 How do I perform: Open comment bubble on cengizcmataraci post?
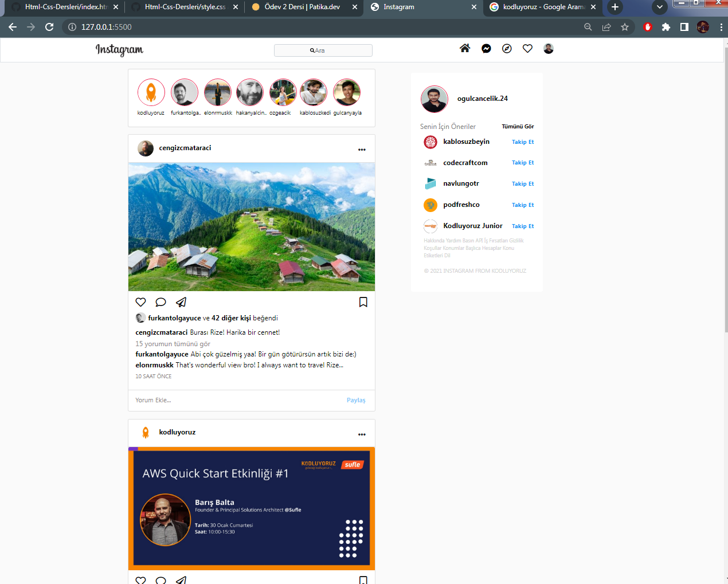point(161,302)
